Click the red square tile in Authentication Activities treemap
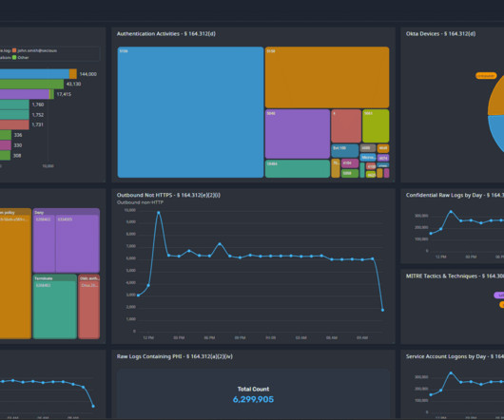 [346, 125]
